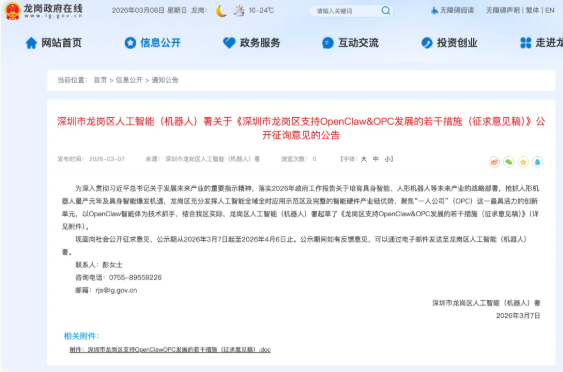Go to 首页 in breadcrumb
Image resolution: width=563 pixels, height=372 pixels.
(x=100, y=80)
